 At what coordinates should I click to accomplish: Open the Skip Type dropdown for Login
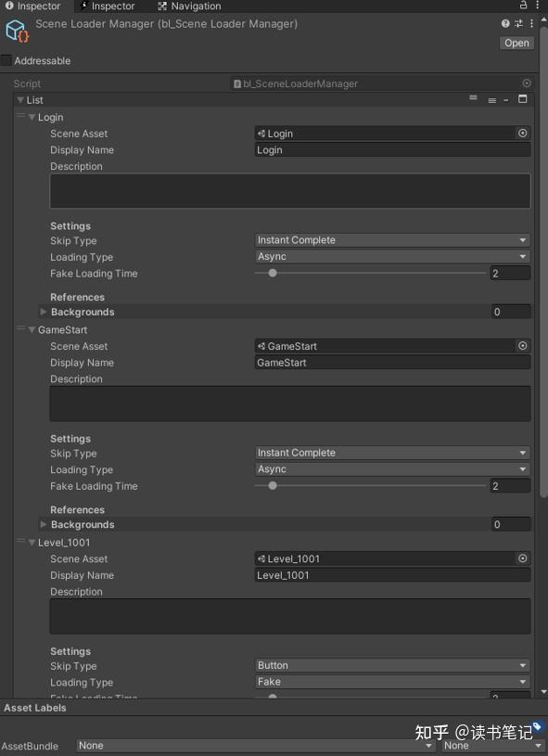392,239
